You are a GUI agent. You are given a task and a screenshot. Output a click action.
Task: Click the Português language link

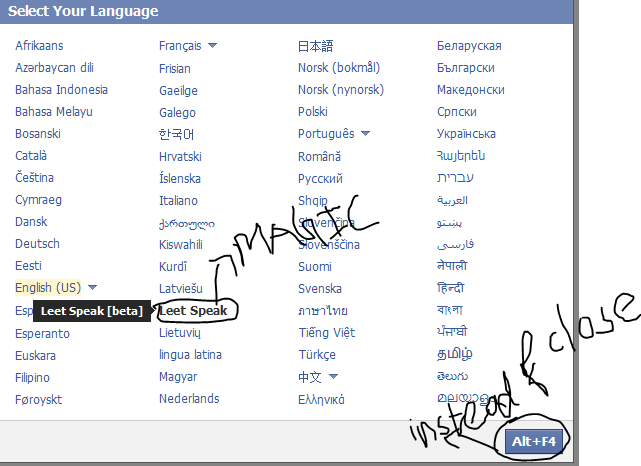click(326, 134)
